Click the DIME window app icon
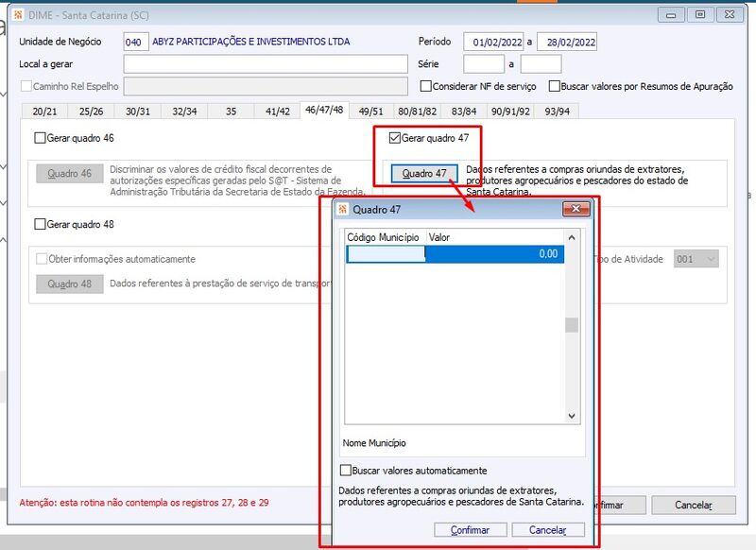The width and height of the screenshot is (756, 550). click(x=18, y=15)
